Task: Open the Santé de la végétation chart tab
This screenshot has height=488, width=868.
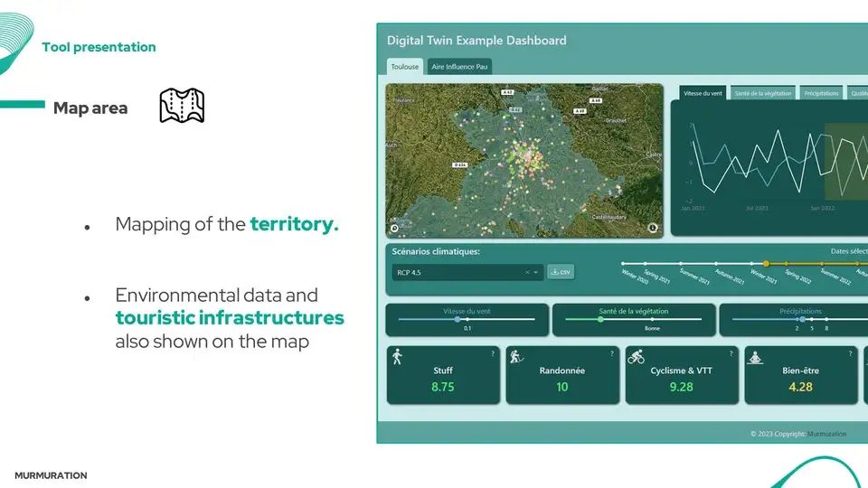Action: click(763, 93)
